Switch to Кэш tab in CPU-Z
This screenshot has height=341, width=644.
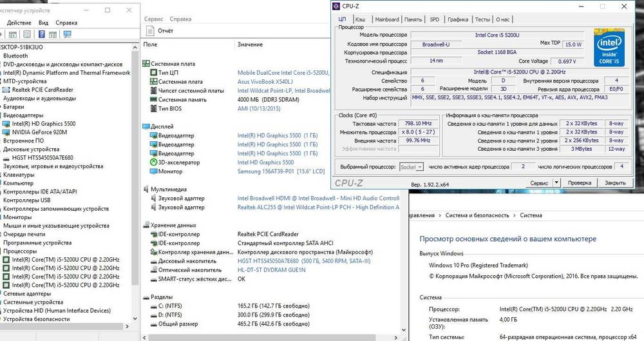click(x=360, y=19)
